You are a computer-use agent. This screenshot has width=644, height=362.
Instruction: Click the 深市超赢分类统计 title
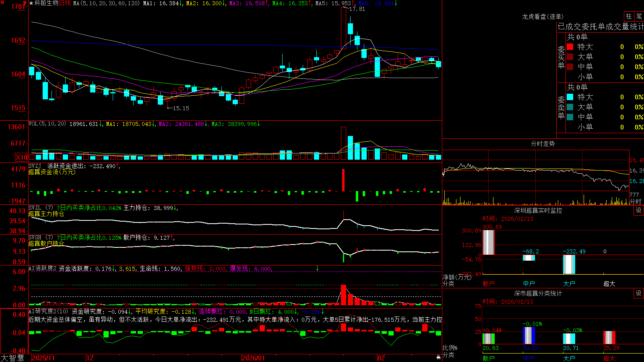click(x=538, y=293)
